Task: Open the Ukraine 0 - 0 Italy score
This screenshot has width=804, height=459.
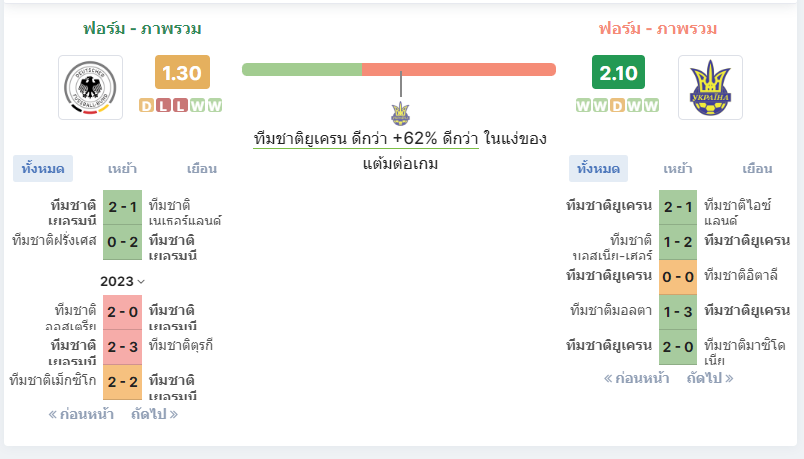Action: pyautogui.click(x=678, y=277)
